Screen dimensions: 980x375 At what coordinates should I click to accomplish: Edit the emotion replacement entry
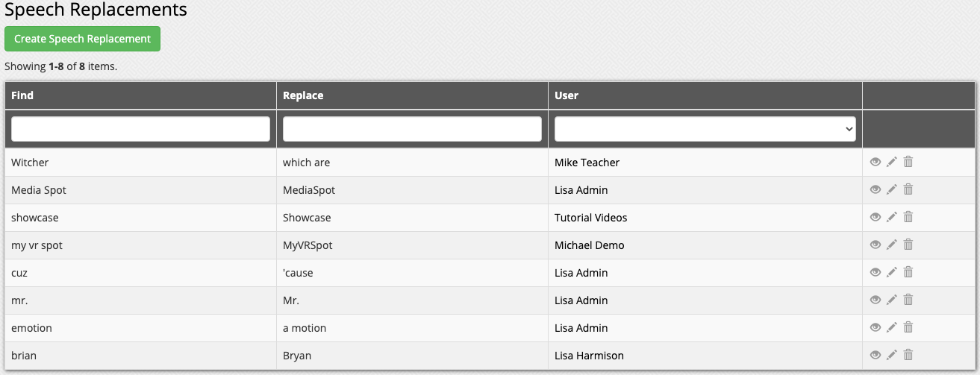(x=892, y=327)
